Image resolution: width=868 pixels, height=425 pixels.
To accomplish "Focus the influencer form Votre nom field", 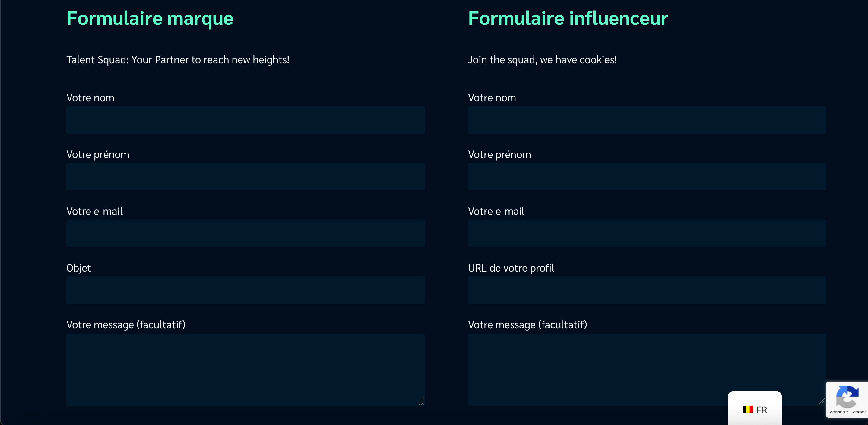I will (x=647, y=120).
